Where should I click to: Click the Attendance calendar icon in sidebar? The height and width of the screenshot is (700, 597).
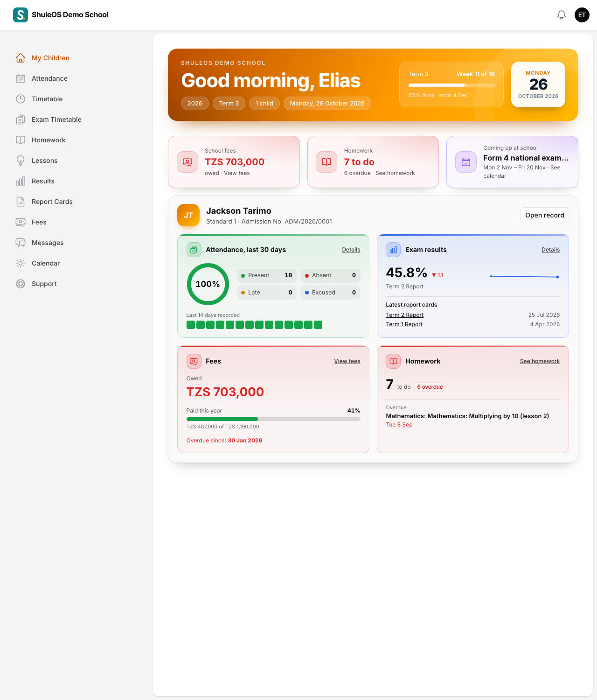pyautogui.click(x=21, y=78)
